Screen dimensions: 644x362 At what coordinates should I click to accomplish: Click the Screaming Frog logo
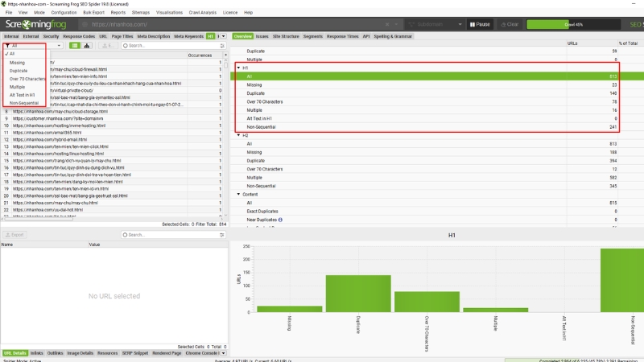[35, 24]
